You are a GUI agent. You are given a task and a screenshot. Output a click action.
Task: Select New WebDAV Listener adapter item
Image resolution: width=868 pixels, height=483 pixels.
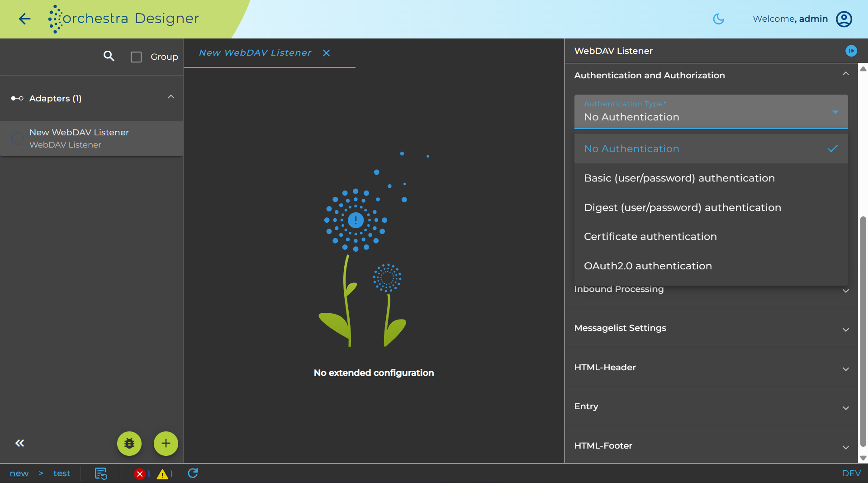coord(92,139)
